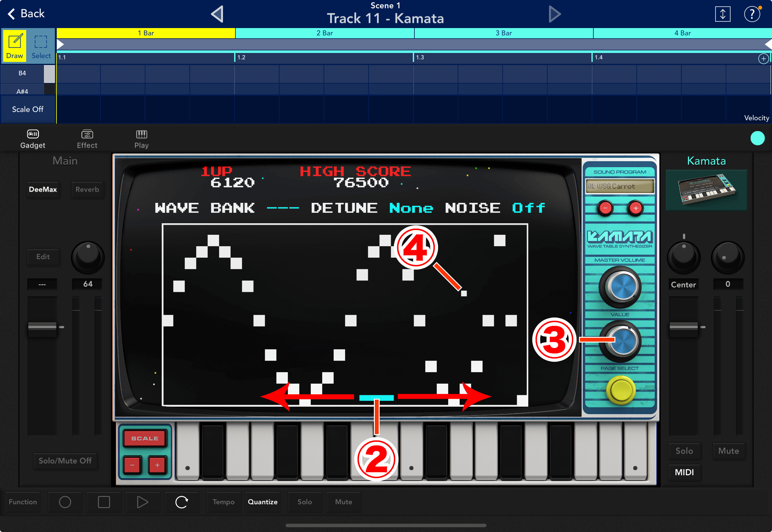Adjust the Kamata pan knob labeled Center
Screen dimensions: 772x532
point(684,257)
